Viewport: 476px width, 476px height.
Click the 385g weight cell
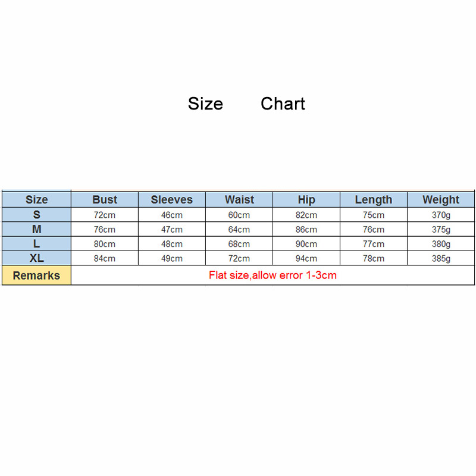(441, 258)
